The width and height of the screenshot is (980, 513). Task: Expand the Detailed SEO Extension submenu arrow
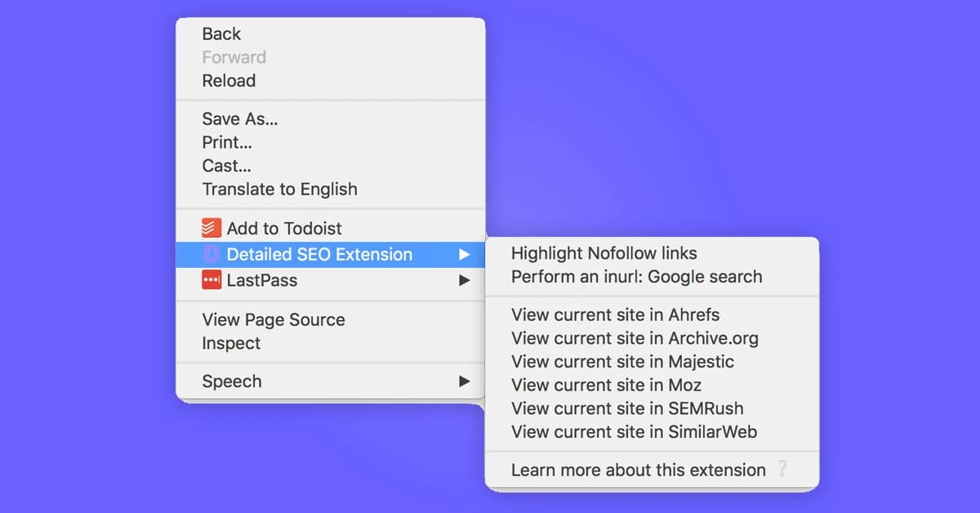click(464, 254)
